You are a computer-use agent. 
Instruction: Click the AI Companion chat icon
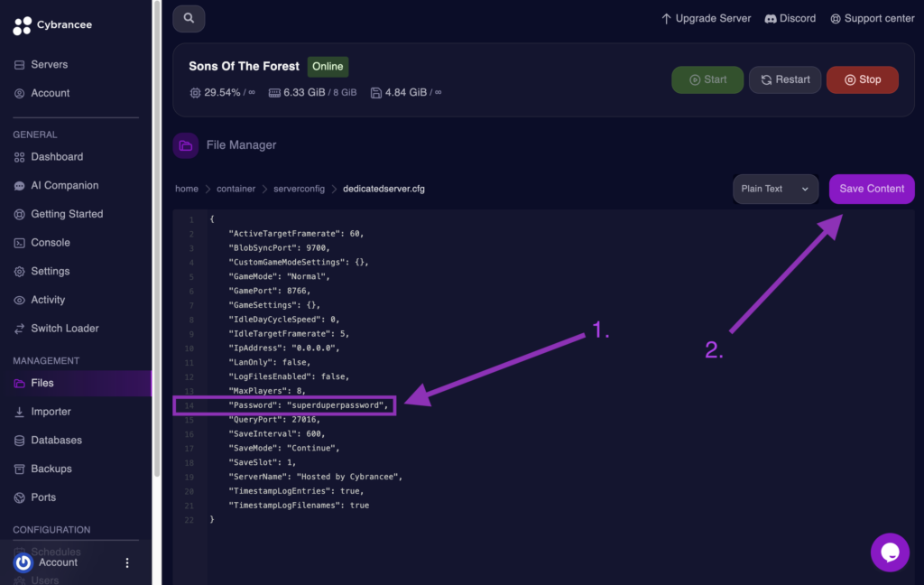pos(20,186)
